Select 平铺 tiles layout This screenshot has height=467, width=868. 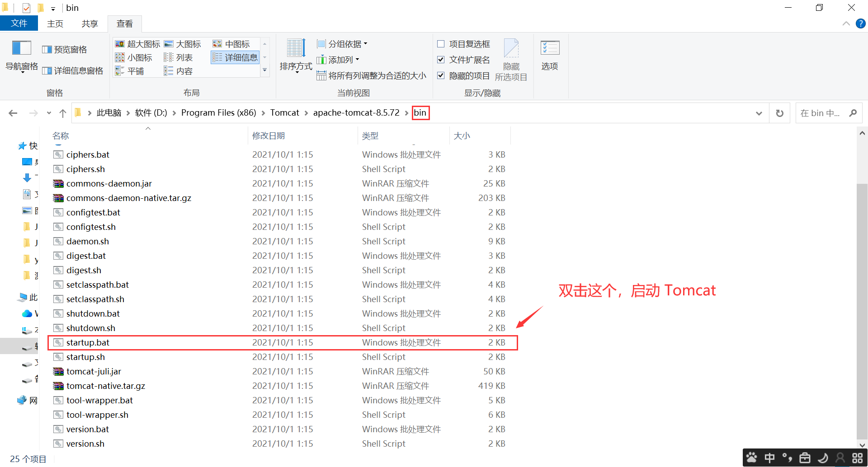[x=130, y=71]
